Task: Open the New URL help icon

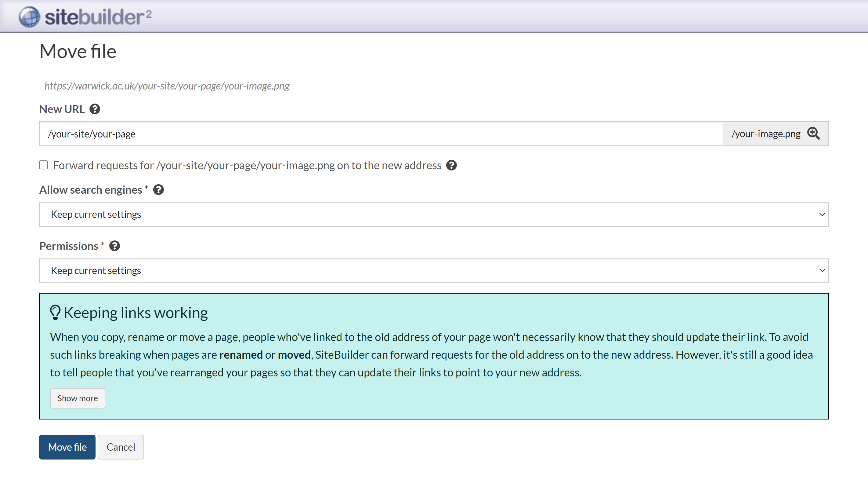Action: [95, 109]
